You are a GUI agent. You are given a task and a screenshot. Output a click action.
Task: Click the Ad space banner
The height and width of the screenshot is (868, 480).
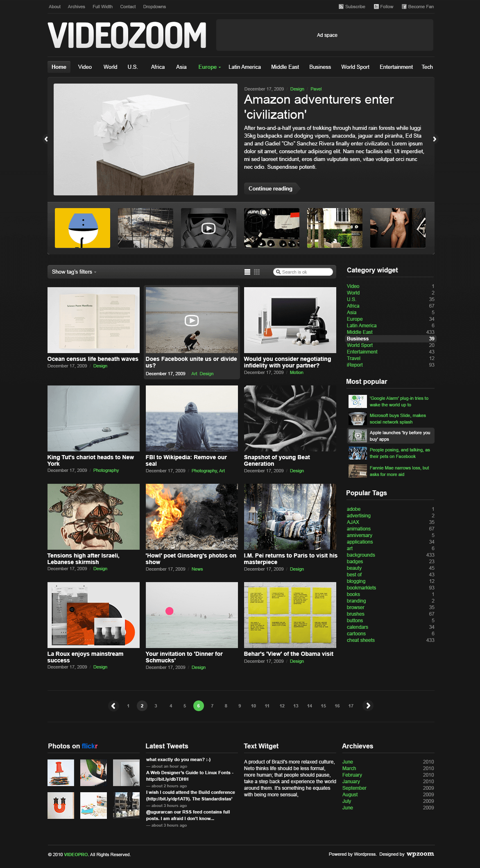coord(325,35)
